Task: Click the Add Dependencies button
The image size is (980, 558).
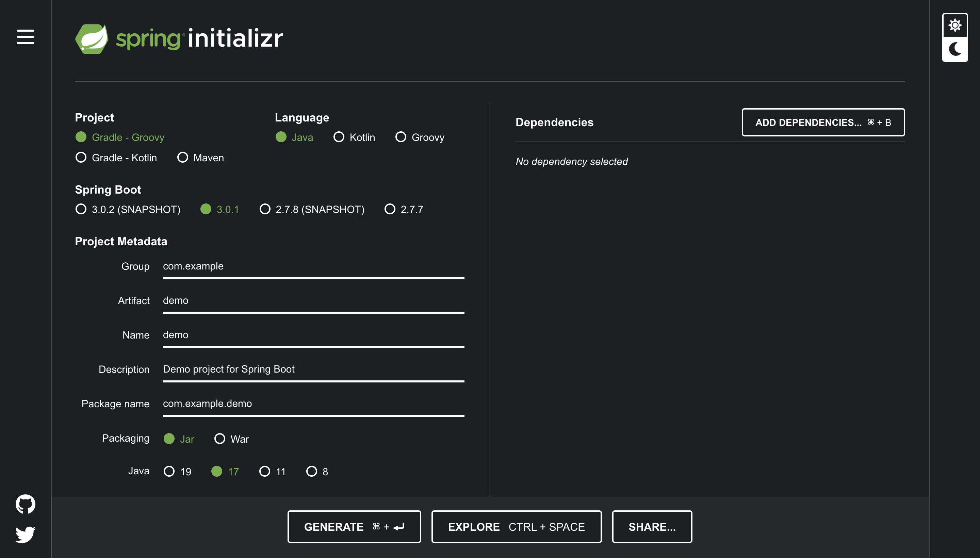Action: (x=823, y=122)
